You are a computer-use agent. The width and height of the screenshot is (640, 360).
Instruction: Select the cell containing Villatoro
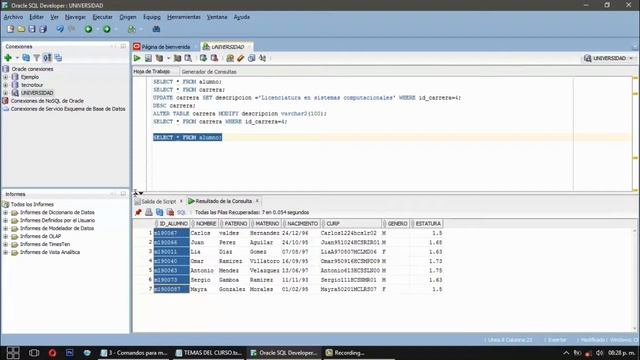tap(264, 261)
